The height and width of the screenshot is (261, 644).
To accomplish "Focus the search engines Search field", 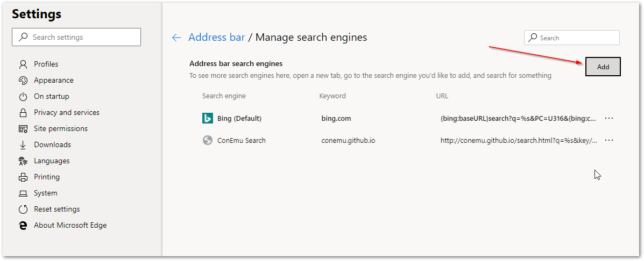I will 572,38.
